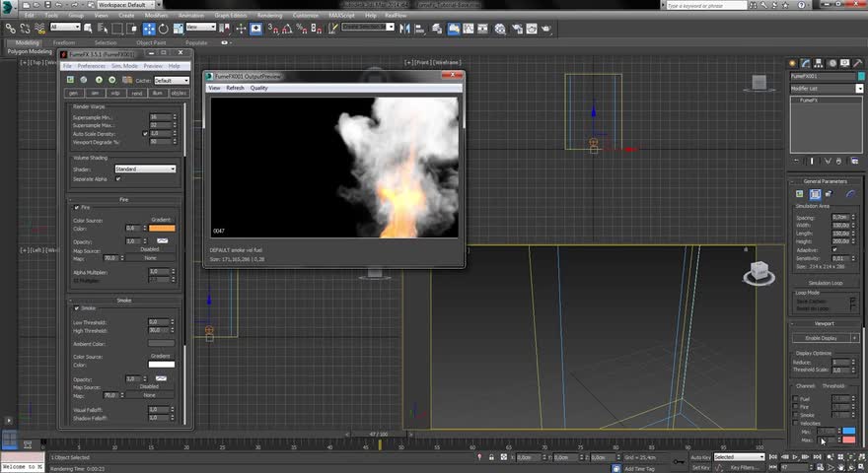Image resolution: width=868 pixels, height=473 pixels.
Task: Open the Refresh menu in OutputPreview
Action: (x=235, y=89)
